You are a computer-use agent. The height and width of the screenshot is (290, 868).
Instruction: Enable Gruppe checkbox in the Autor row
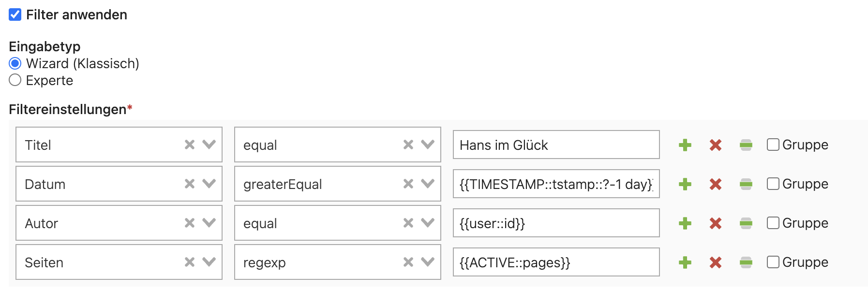click(x=773, y=223)
